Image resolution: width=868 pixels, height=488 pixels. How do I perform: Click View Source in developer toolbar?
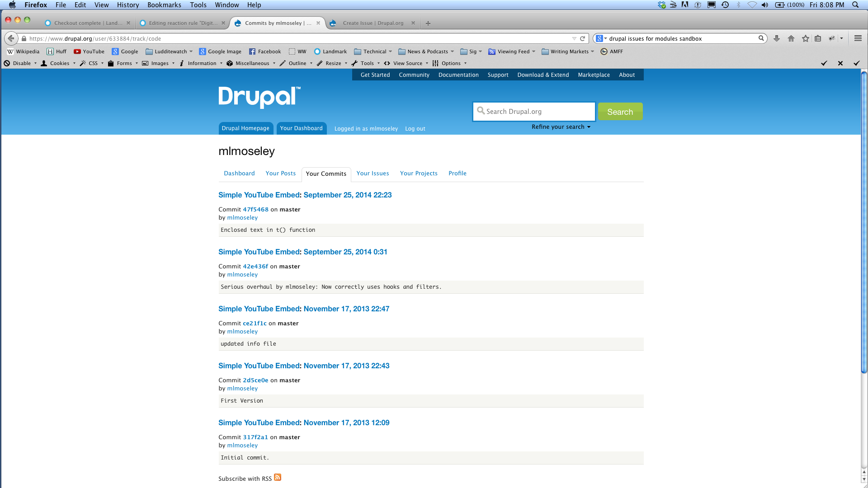[x=407, y=63]
